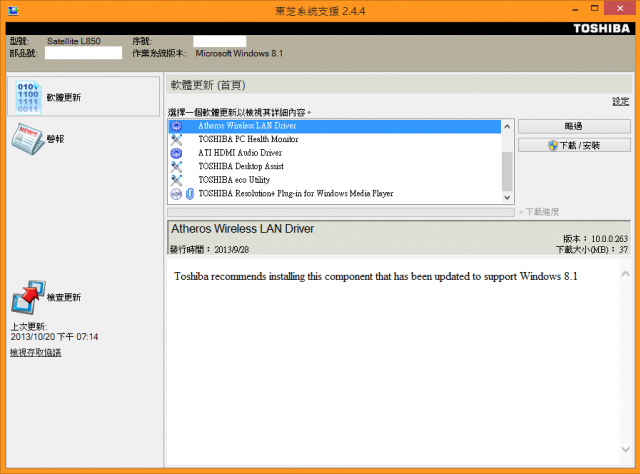Open the 警報 newspaper icon
Screen dimensions: 640x474
point(27,139)
